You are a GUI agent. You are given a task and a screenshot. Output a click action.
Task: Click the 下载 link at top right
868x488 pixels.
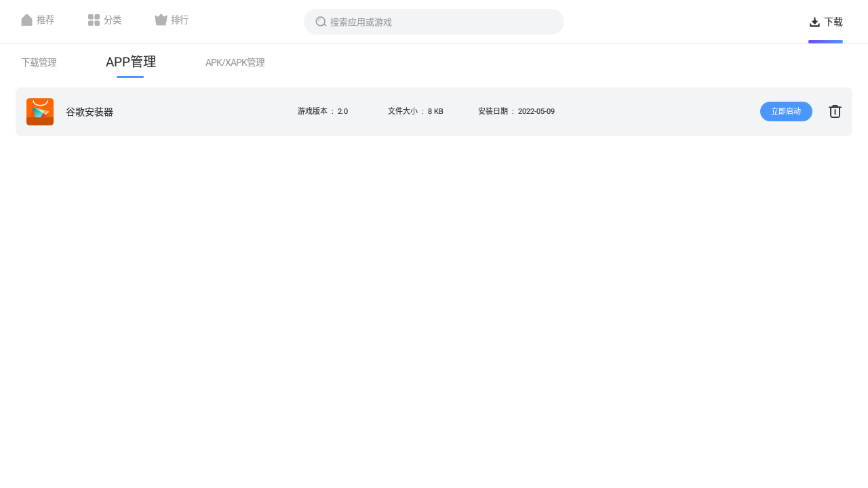click(833, 21)
